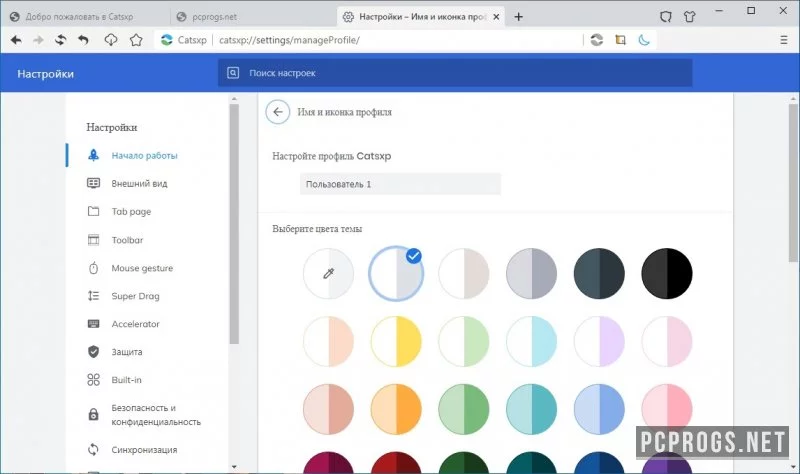Screen dimensions: 800x474
Task: Select the white and beige theme swatch
Action: 464,273
